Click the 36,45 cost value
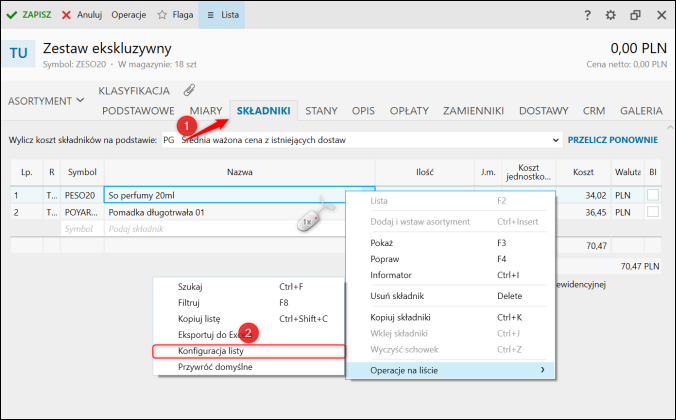 [596, 212]
